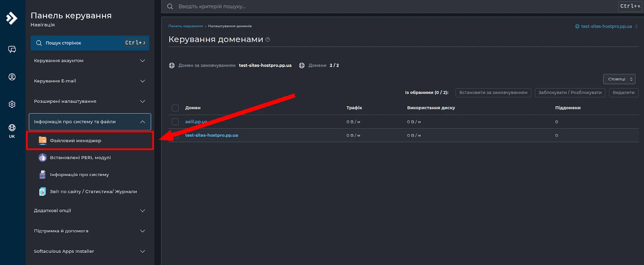Click the globe icon next to Домени 2/2
Image resolution: width=644 pixels, height=265 pixels.
click(302, 65)
